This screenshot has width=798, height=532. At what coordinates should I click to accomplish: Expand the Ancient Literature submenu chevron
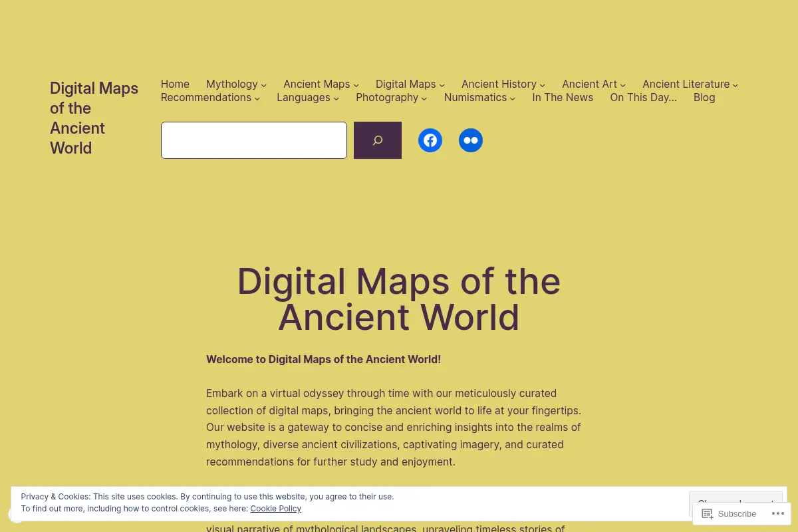pos(735,85)
